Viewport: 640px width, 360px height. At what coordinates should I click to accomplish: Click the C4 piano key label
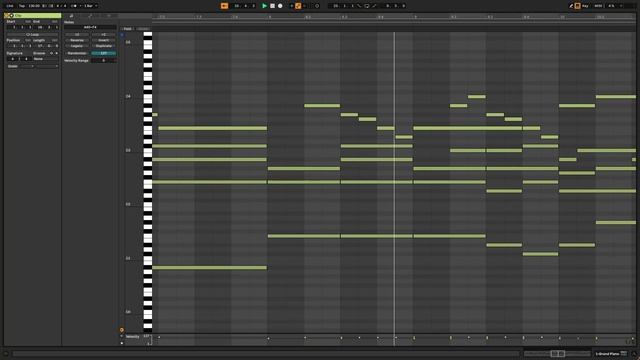[128, 96]
